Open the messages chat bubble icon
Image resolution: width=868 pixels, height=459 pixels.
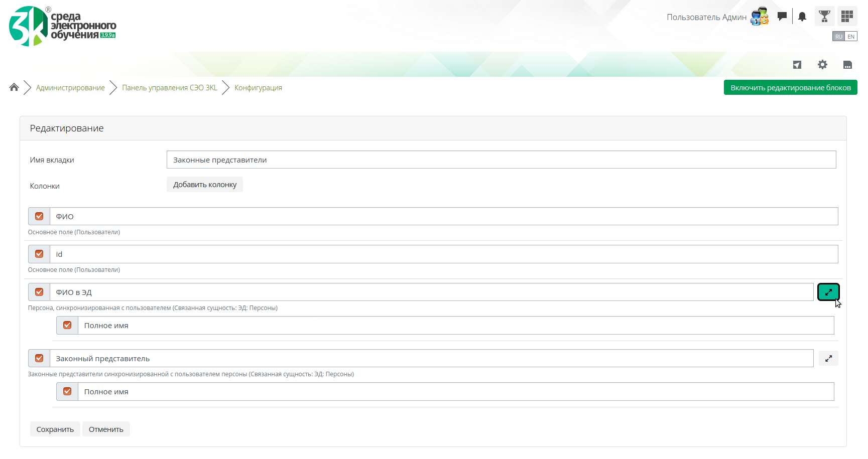tap(782, 17)
